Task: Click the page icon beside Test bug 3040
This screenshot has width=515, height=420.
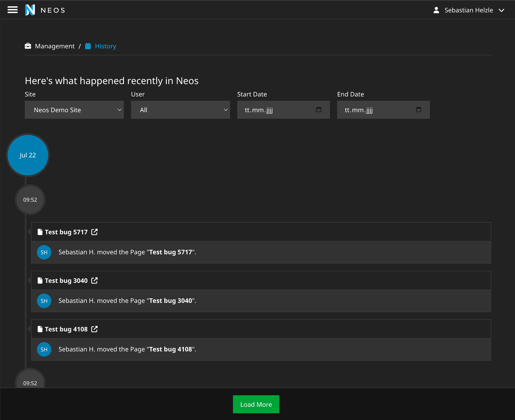Action: tap(40, 281)
